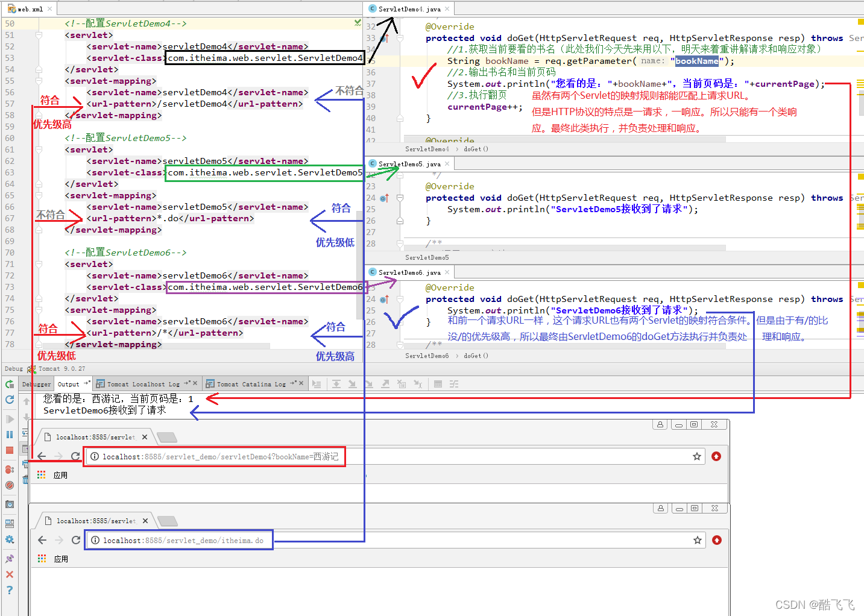Collapse doGet method fold in ServletDemo4.java
The height and width of the screenshot is (616, 864).
[400, 38]
